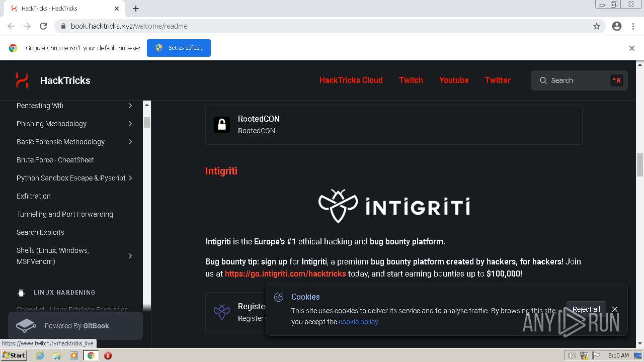Open media player from taskbar
644x362 pixels.
coord(74,355)
